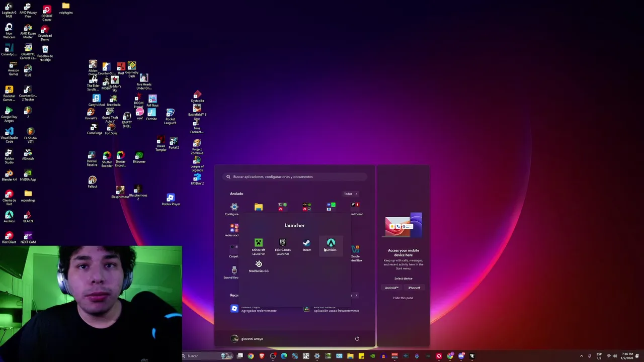Open Google Chrome from the taskbar
This screenshot has width=644, height=362.
[251, 356]
